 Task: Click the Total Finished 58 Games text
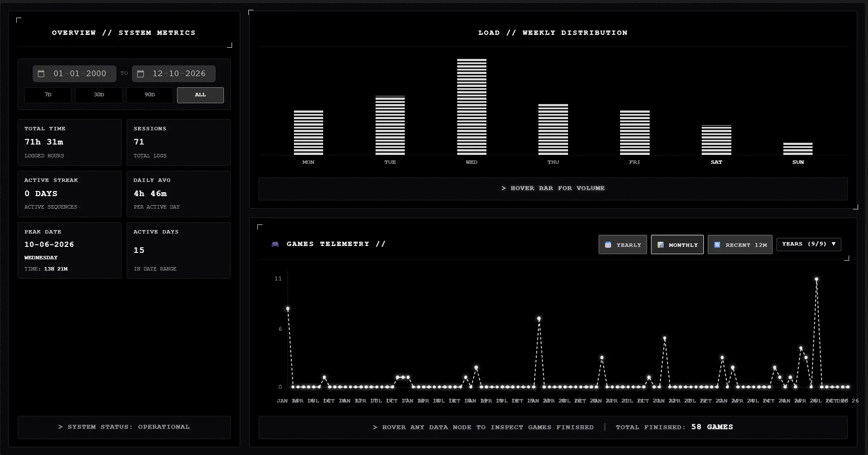click(674, 427)
